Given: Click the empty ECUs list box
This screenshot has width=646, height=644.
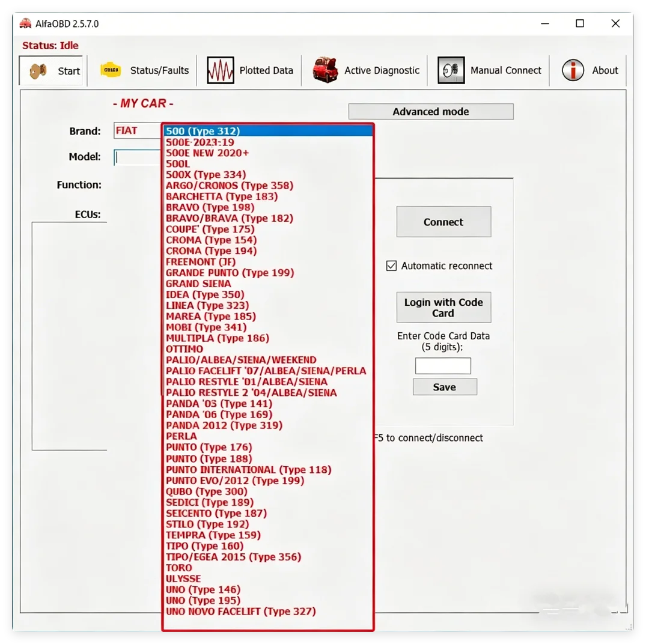Looking at the screenshot, I should pos(69,336).
